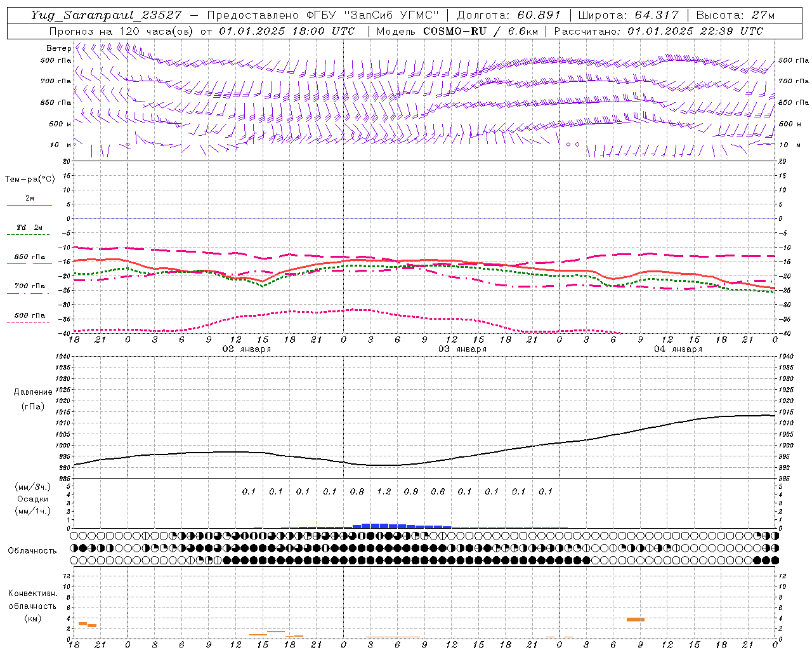
Task: Click the '2м' temperature legend entry
Action: (x=29, y=199)
